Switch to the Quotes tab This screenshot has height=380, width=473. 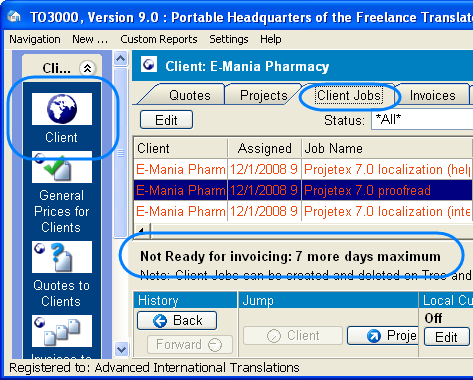click(x=190, y=95)
